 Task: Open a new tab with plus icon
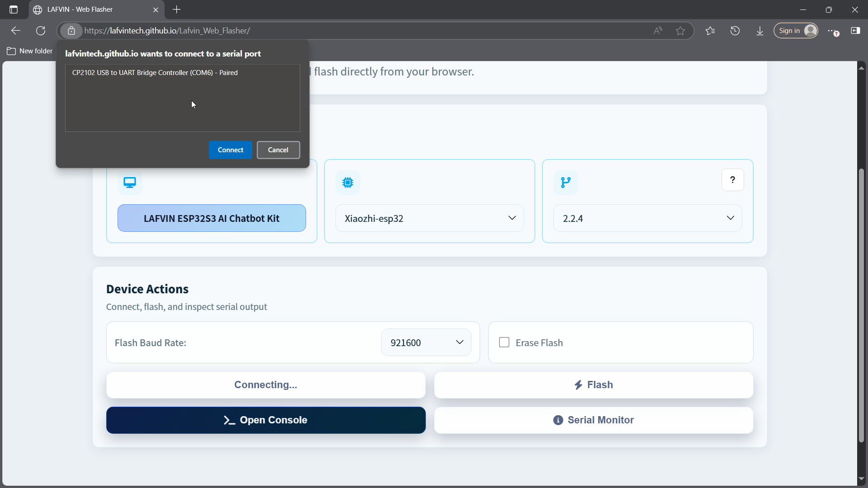pos(177,9)
